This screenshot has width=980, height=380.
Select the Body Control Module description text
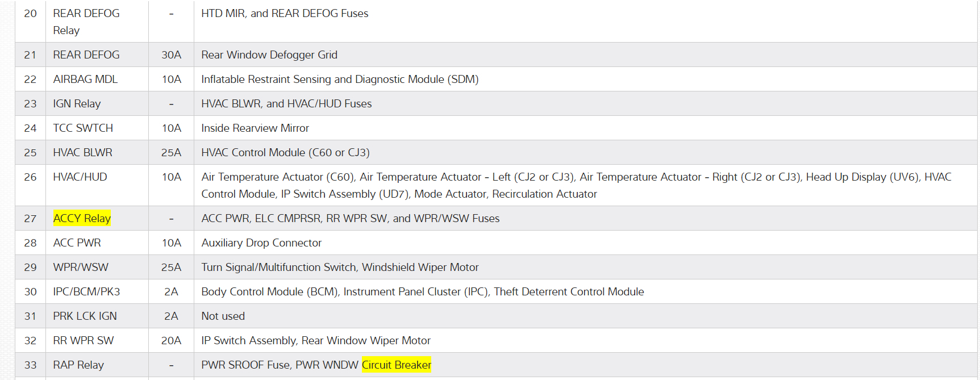point(422,291)
